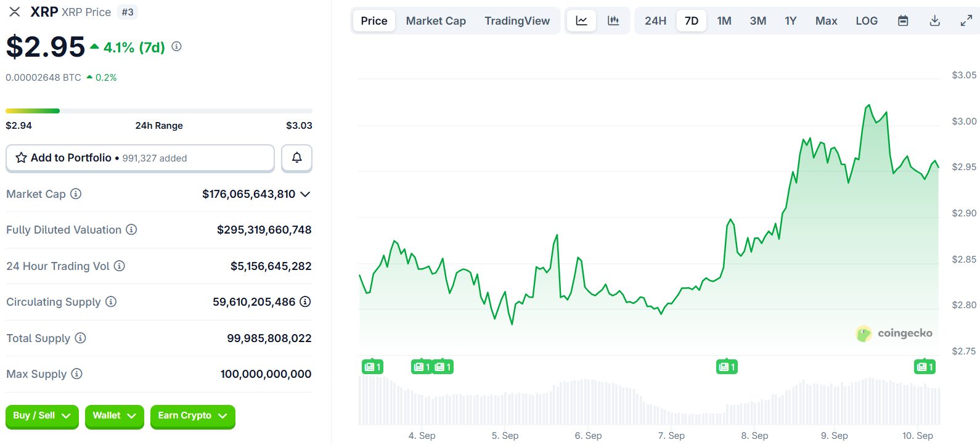Click the line chart view icon
The height and width of the screenshot is (445, 980).
581,21
